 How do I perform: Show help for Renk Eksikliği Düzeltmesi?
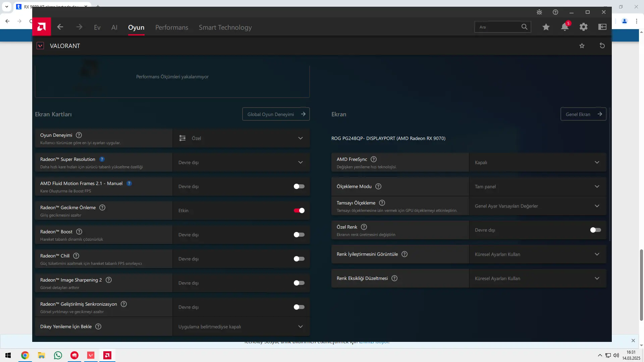click(394, 278)
